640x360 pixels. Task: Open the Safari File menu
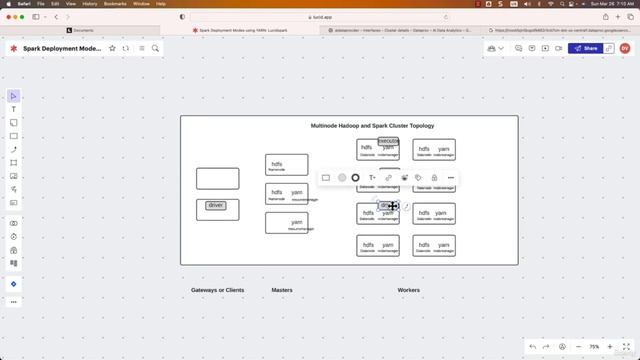click(x=41, y=4)
